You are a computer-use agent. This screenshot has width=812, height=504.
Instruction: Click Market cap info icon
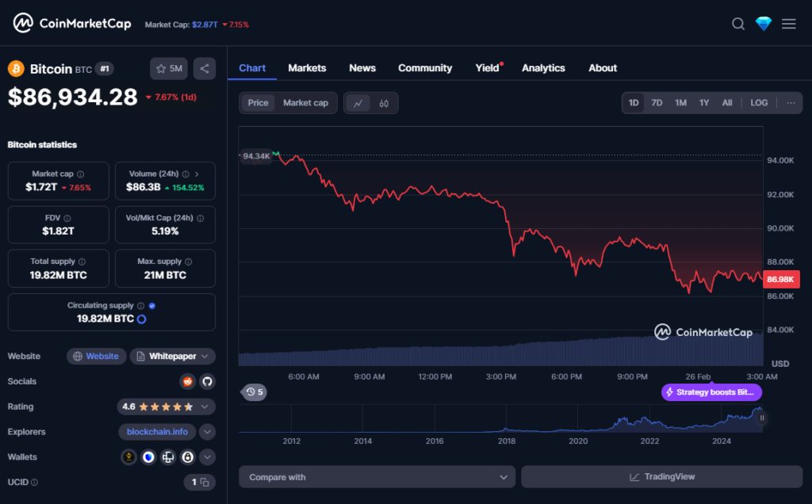pos(80,174)
